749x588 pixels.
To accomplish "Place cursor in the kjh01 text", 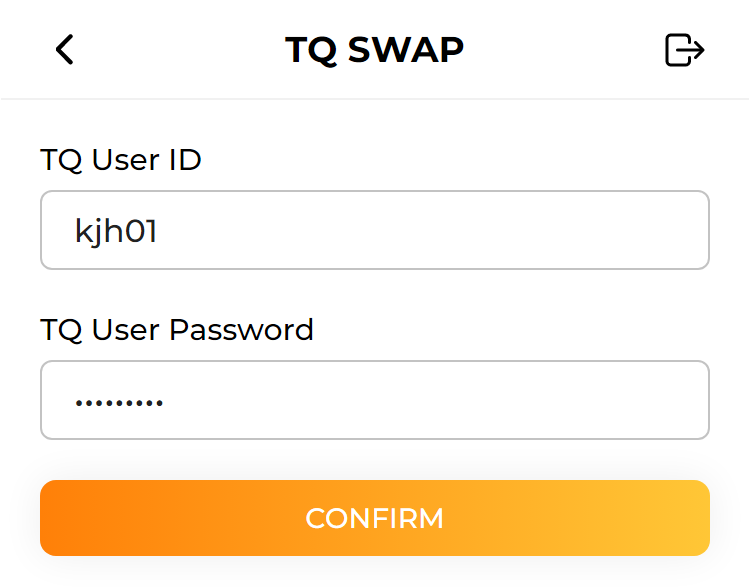I will (116, 231).
